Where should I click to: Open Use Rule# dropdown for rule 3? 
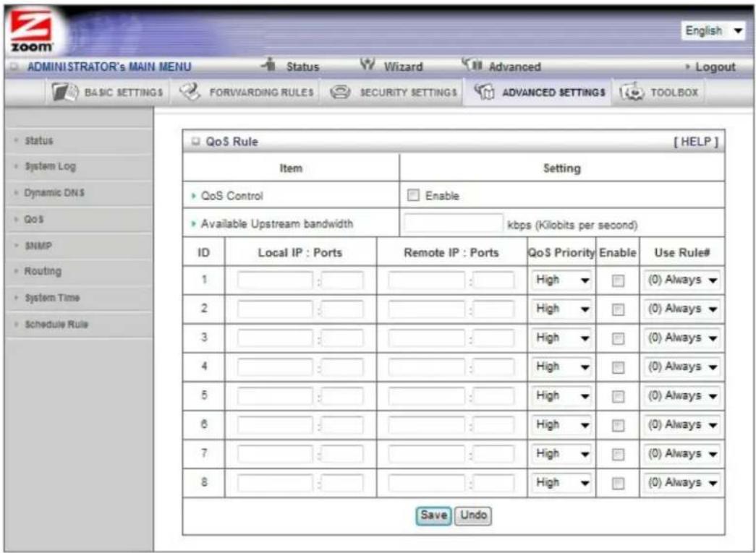(681, 338)
